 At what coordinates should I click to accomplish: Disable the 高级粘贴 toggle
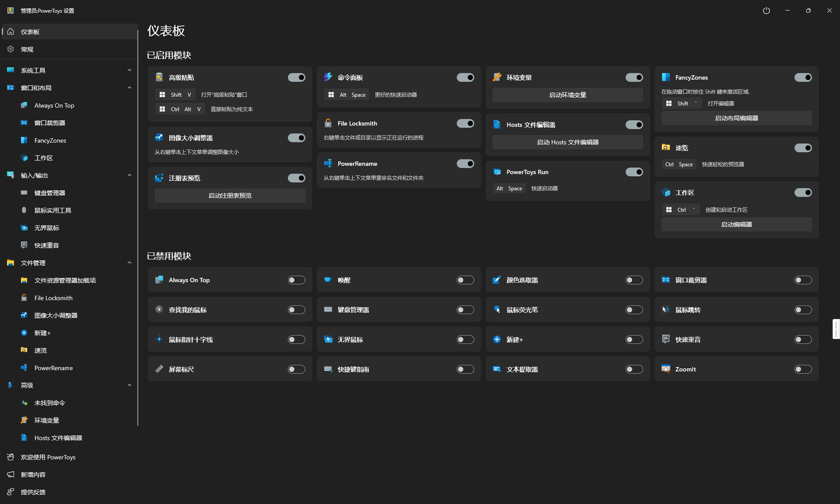pyautogui.click(x=296, y=77)
